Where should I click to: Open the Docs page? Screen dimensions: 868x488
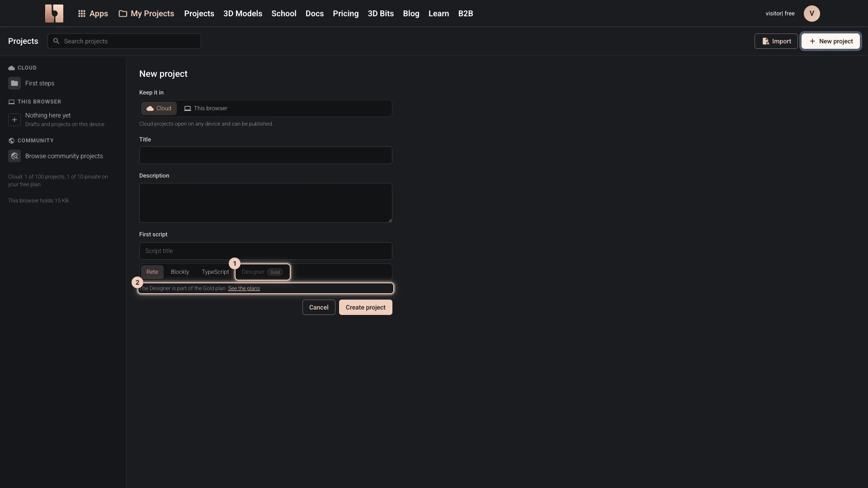[315, 14]
